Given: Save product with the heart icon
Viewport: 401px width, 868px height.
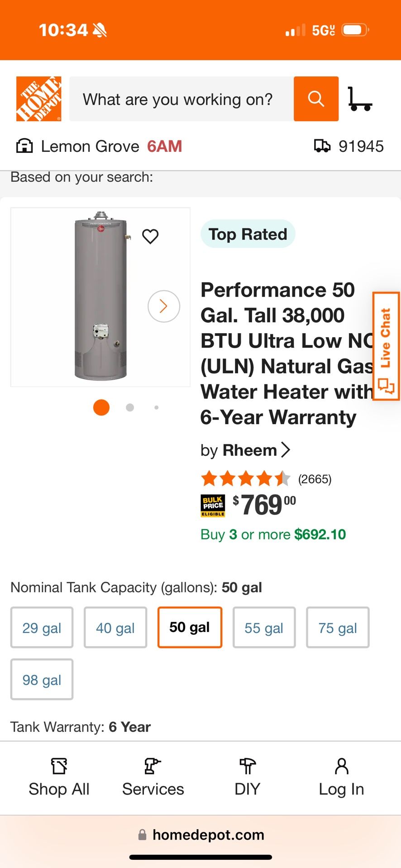Looking at the screenshot, I should (x=150, y=236).
